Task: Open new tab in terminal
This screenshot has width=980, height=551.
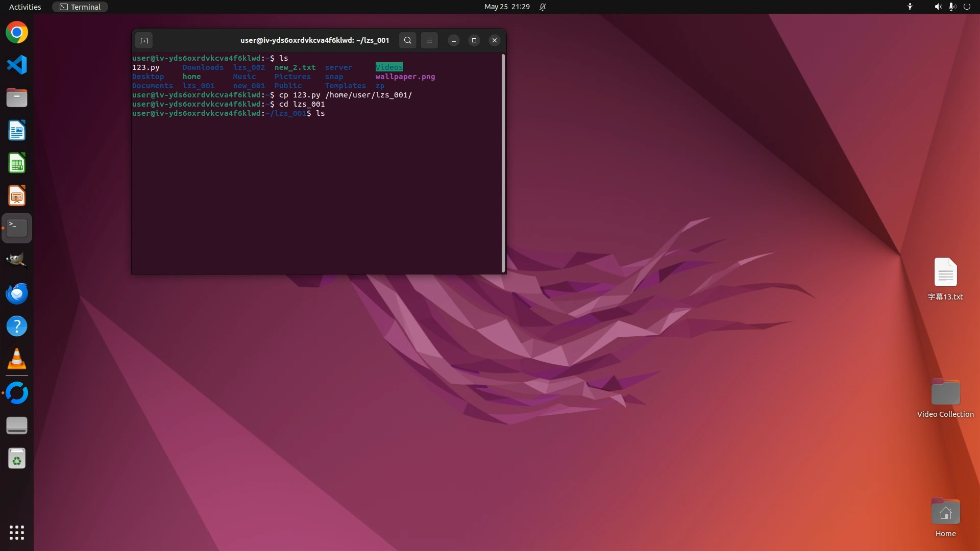Action: click(144, 40)
